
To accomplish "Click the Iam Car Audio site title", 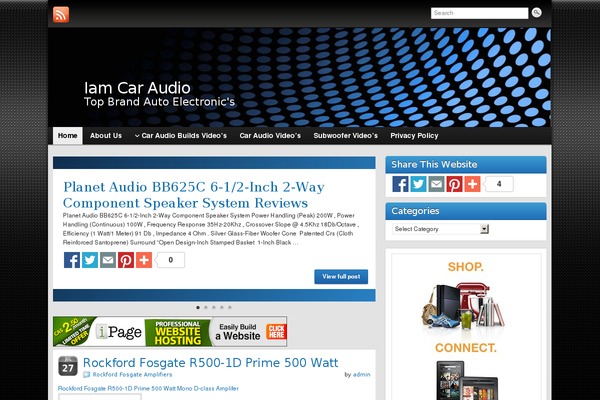I will 137,88.
